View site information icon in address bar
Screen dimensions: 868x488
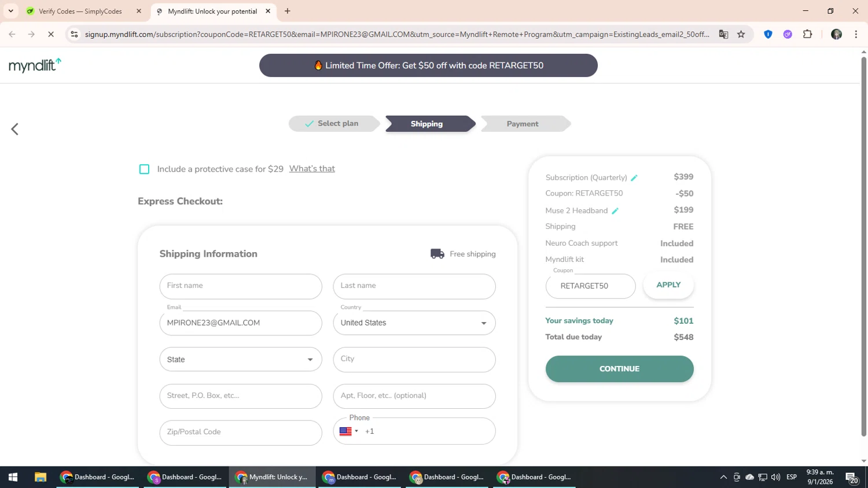pos(74,34)
